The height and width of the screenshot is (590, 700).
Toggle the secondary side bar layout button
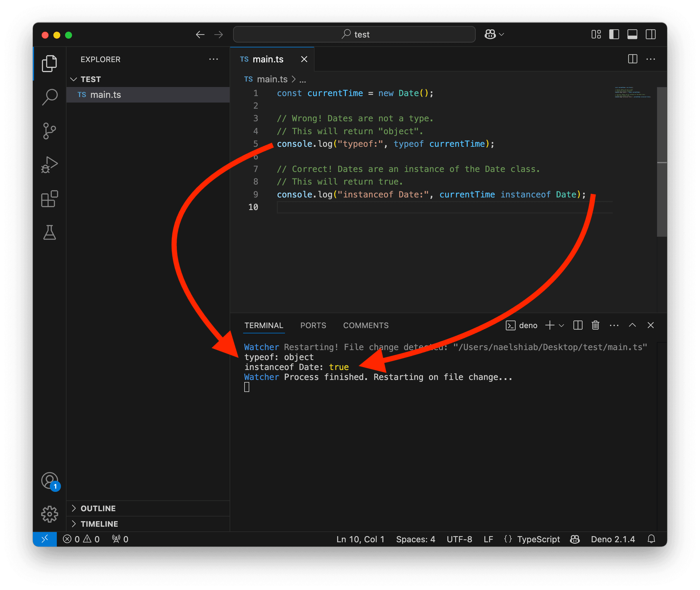coord(651,35)
